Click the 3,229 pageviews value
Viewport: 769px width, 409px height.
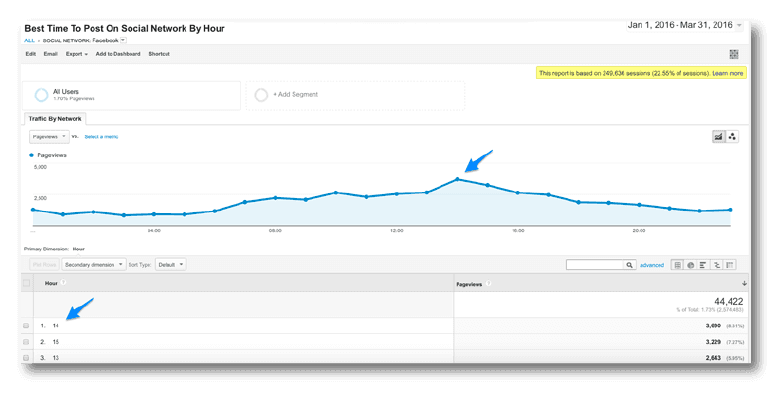pyautogui.click(x=713, y=342)
